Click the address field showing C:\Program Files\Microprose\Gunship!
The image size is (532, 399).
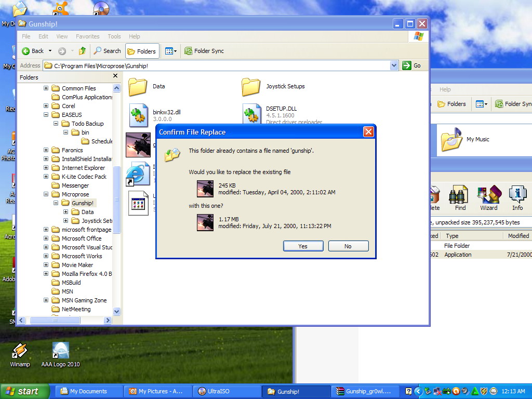(x=217, y=66)
